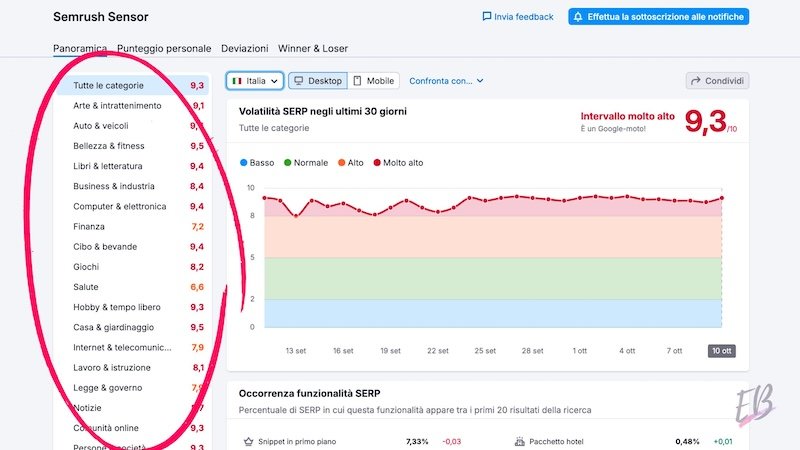The height and width of the screenshot is (450, 800).
Task: Select the Legge & governo category
Action: click(x=133, y=388)
